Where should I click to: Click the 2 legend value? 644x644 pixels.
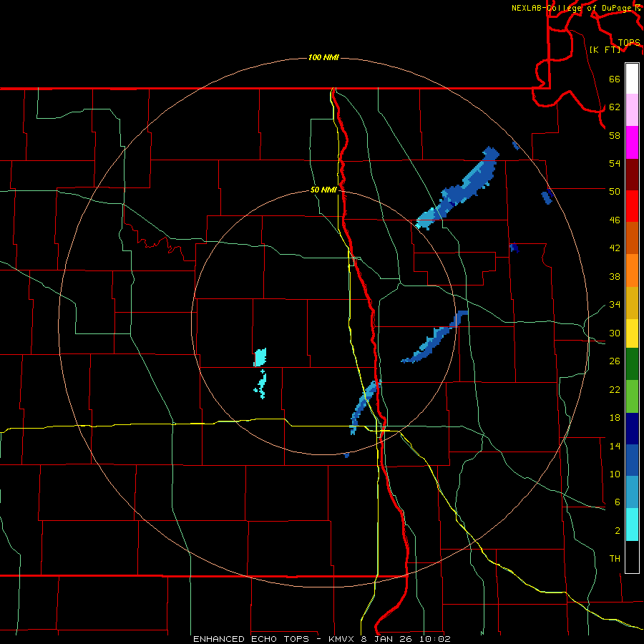pyautogui.click(x=617, y=531)
